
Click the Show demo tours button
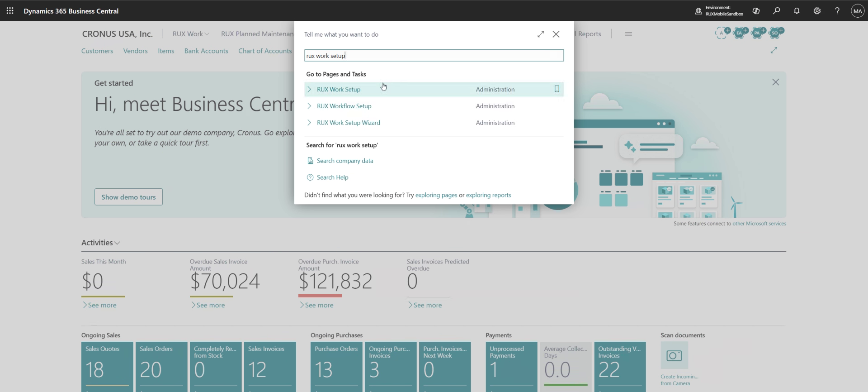pyautogui.click(x=128, y=197)
